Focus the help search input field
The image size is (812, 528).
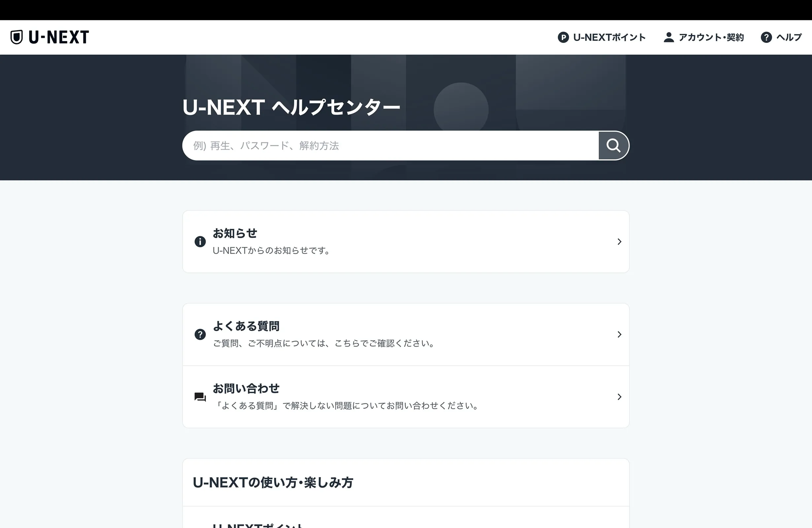coord(390,146)
